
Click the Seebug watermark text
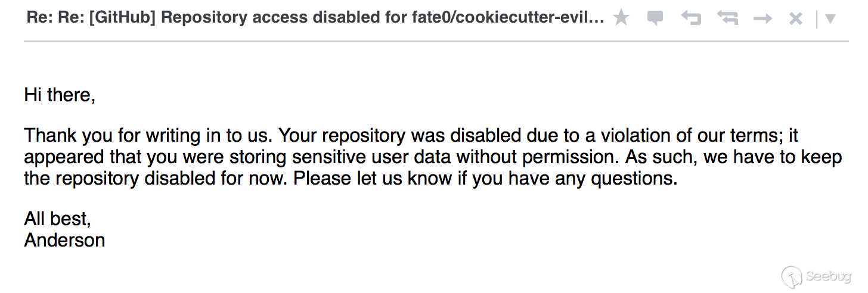click(829, 276)
